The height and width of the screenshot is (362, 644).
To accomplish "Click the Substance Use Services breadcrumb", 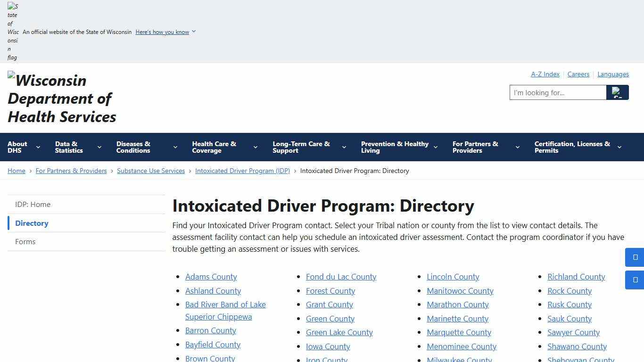I will [151, 171].
